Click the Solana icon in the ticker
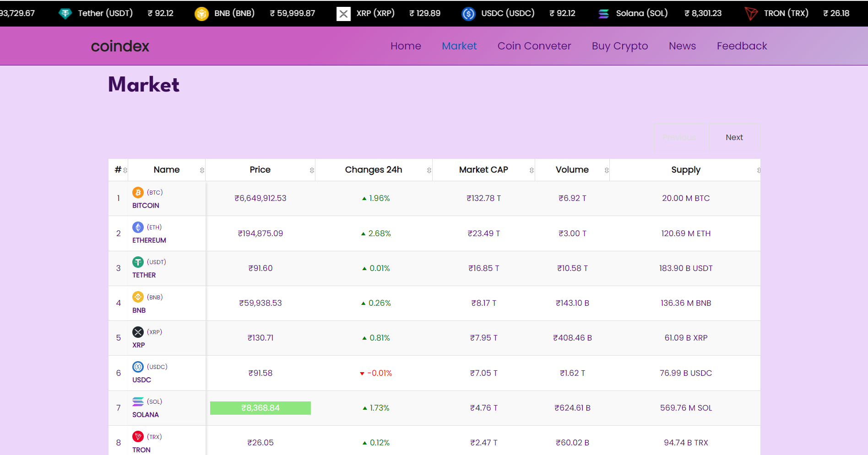Viewport: 868px width, 455px height. [x=603, y=14]
